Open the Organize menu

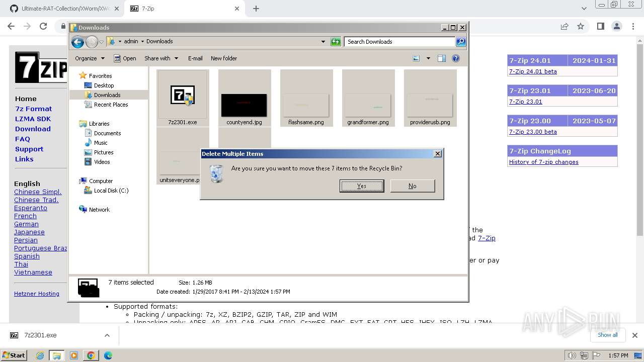pyautogui.click(x=90, y=58)
